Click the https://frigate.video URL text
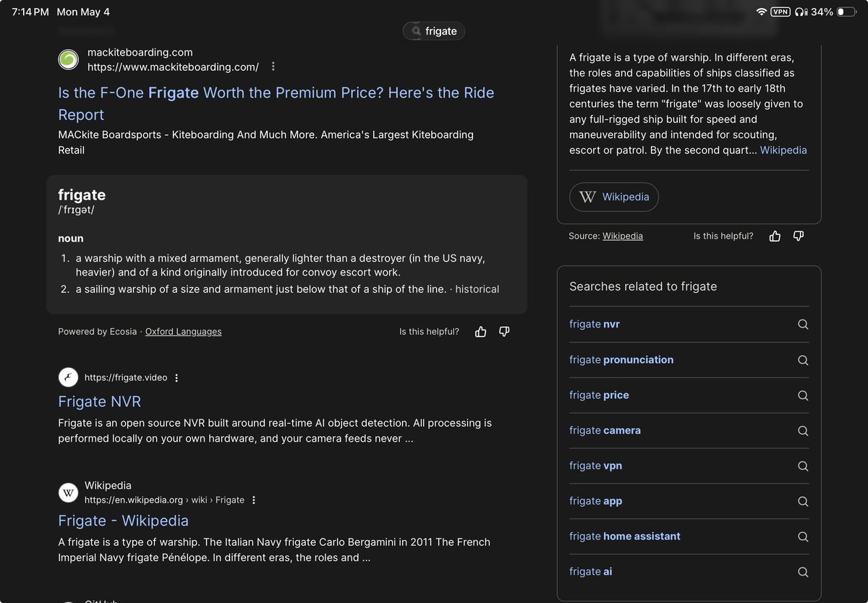Image resolution: width=868 pixels, height=603 pixels. point(126,377)
